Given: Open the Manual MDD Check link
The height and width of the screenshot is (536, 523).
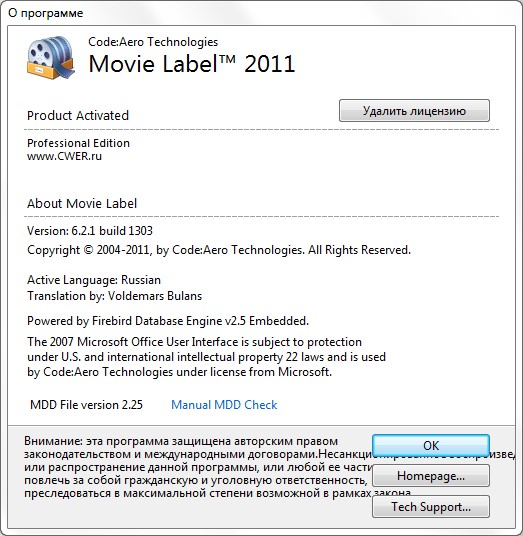Looking at the screenshot, I should pyautogui.click(x=224, y=405).
